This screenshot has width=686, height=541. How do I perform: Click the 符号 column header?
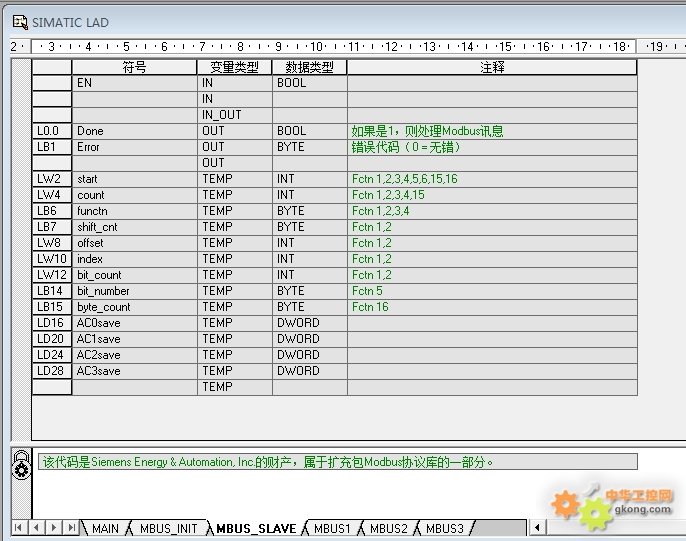(134, 67)
